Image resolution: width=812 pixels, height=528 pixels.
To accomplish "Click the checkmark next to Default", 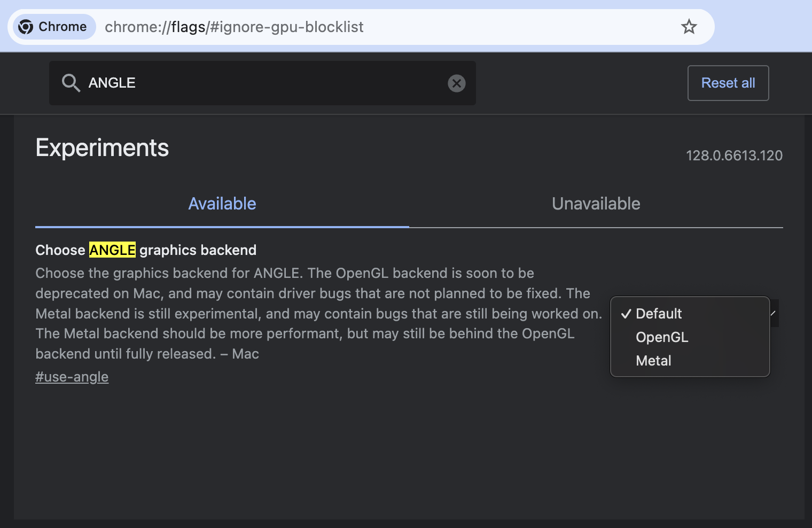I will tap(626, 314).
